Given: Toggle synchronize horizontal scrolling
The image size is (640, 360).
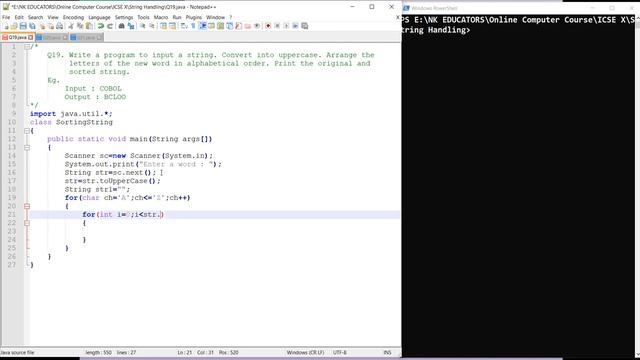Looking at the screenshot, I should coord(173,26).
